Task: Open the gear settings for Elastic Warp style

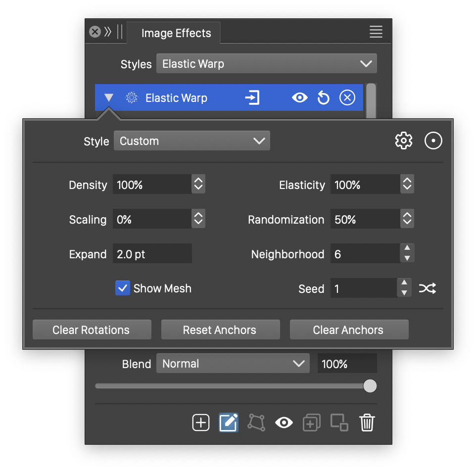Action: pos(404,141)
